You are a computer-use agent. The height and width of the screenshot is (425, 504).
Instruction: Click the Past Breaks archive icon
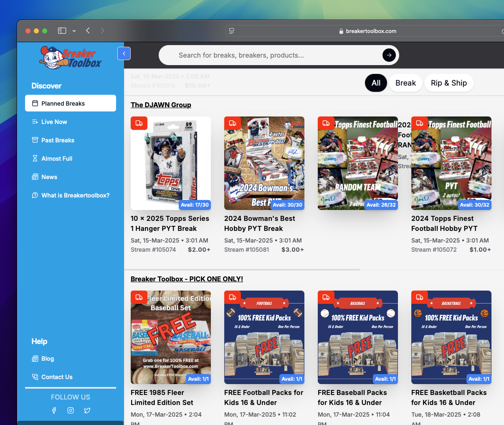click(x=35, y=140)
